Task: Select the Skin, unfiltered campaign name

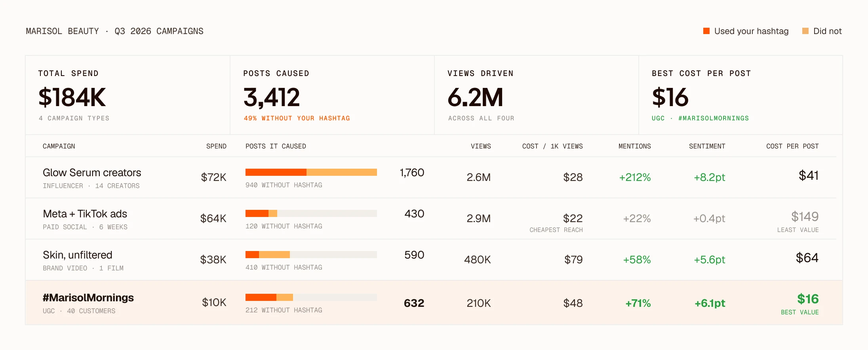Action: click(x=78, y=255)
